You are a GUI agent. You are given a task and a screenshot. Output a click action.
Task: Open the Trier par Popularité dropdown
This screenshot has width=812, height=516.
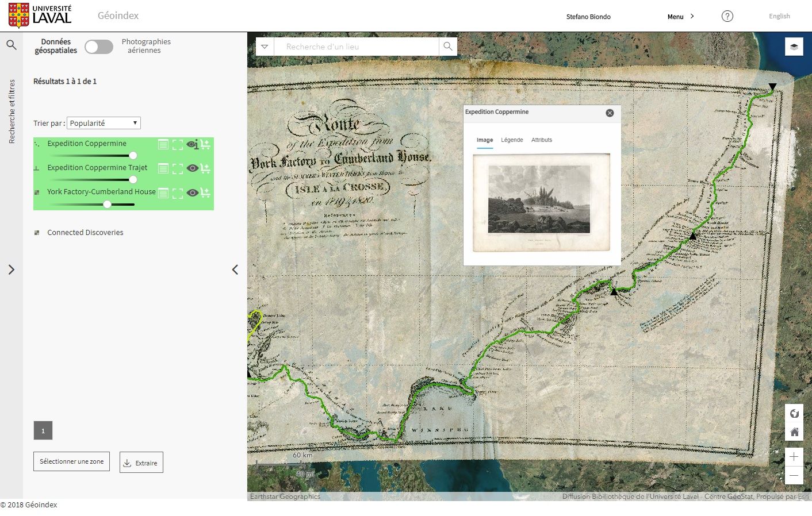(x=104, y=123)
